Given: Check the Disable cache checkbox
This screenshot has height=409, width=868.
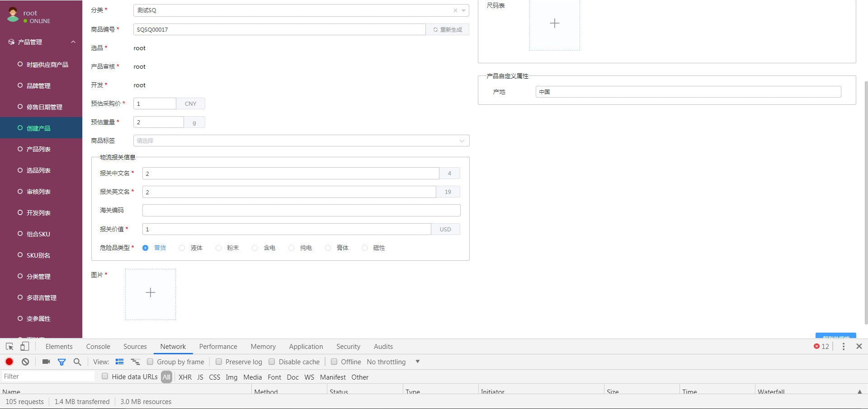Looking at the screenshot, I should tap(272, 362).
